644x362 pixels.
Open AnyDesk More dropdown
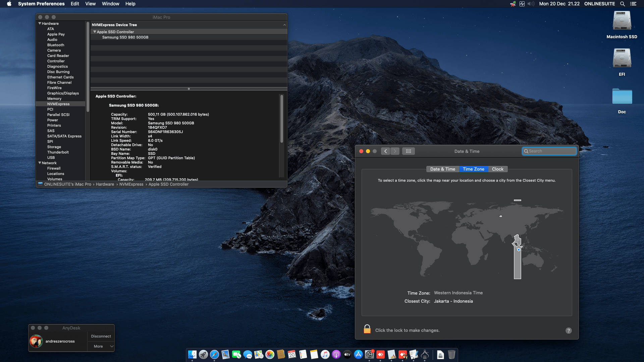(x=101, y=346)
